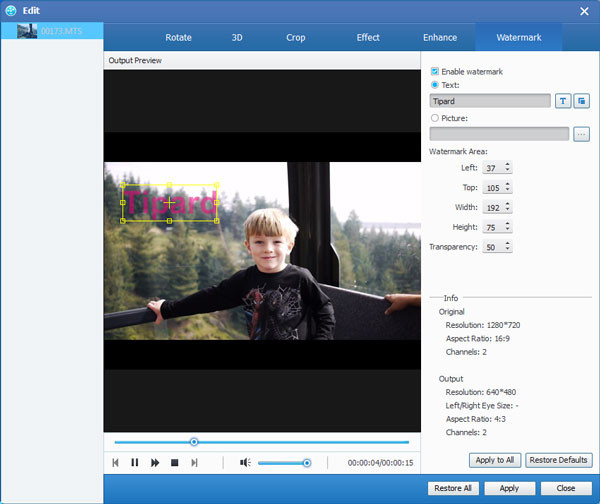600x504 pixels.
Task: Select the Text watermark radio button
Action: tap(435, 85)
